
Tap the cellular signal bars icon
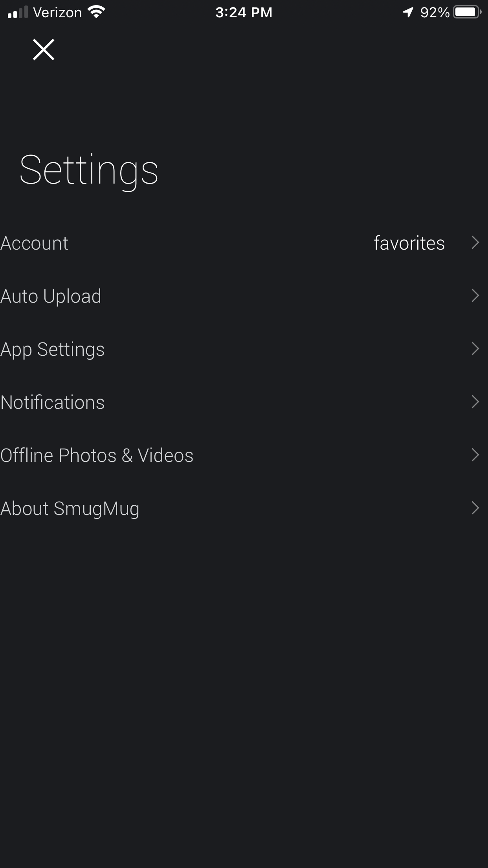point(18,12)
